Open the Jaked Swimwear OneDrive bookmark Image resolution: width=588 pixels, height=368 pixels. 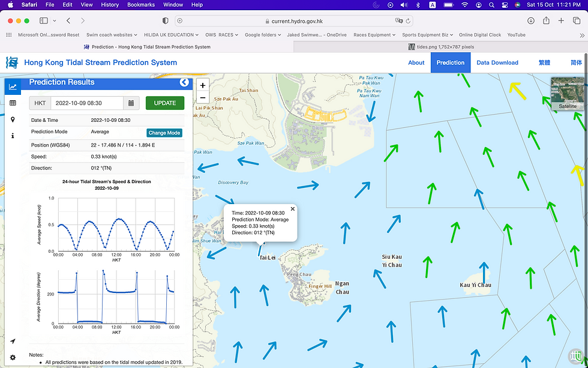[317, 35]
